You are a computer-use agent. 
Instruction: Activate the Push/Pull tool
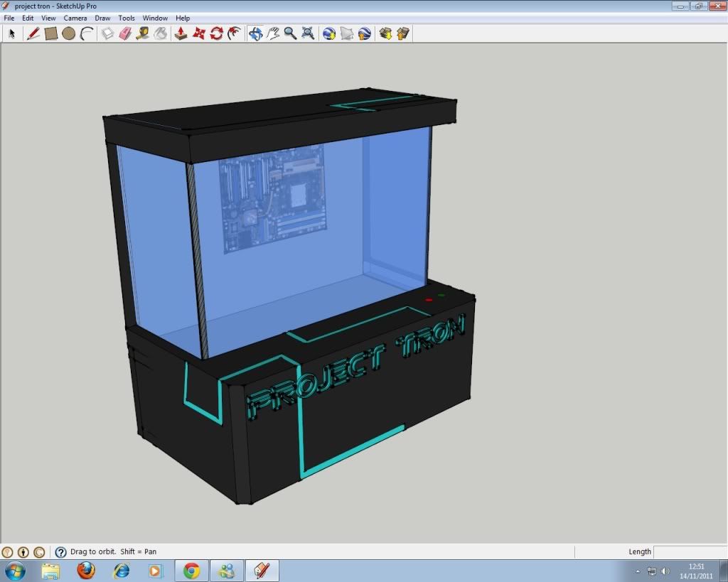click(x=181, y=33)
